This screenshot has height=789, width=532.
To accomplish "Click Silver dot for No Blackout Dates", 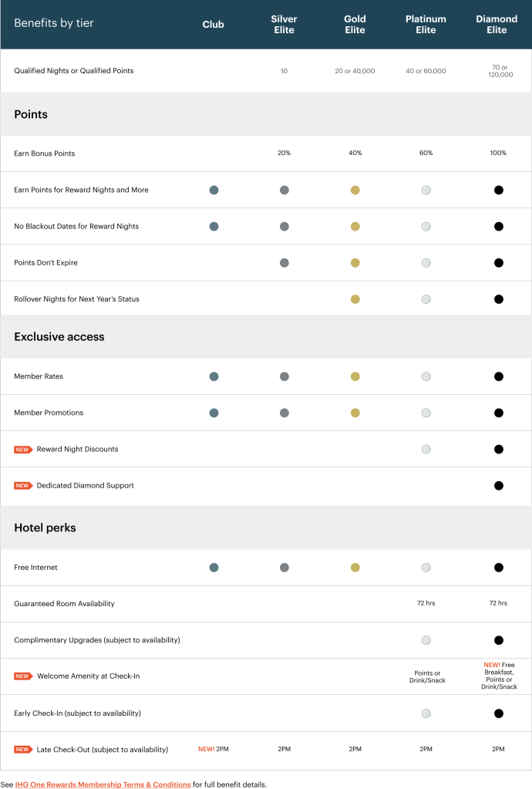I will coord(285,227).
